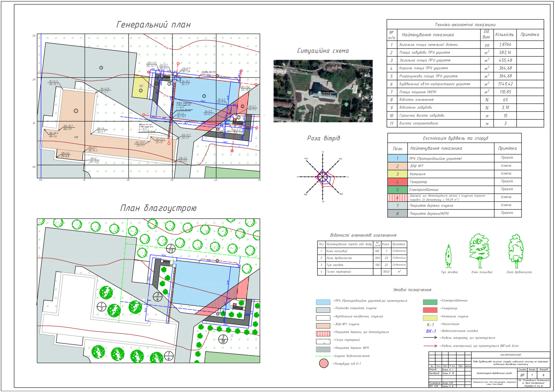The width and height of the screenshot is (555, 392).
Task: Click the blue ВК-1 label in legend
Action: pos(431,331)
